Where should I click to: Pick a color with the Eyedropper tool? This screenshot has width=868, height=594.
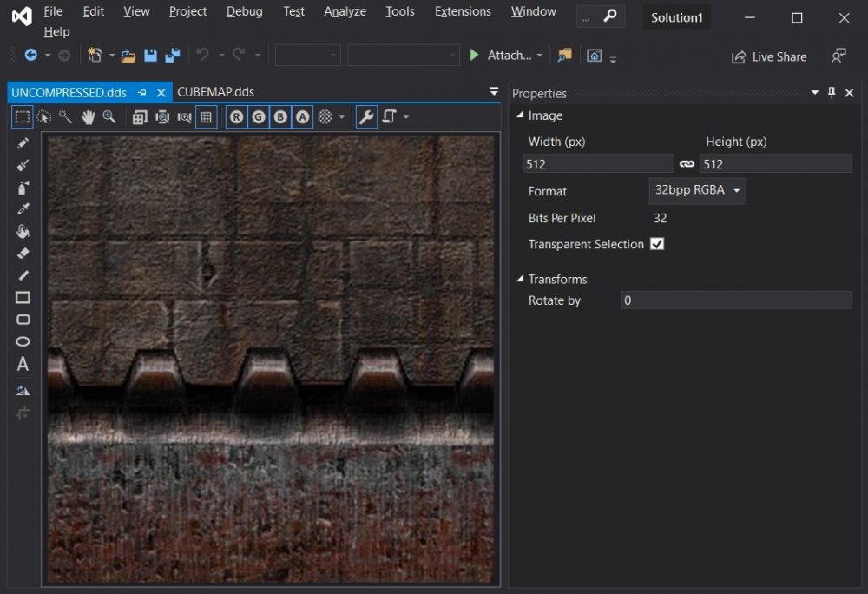click(x=23, y=208)
